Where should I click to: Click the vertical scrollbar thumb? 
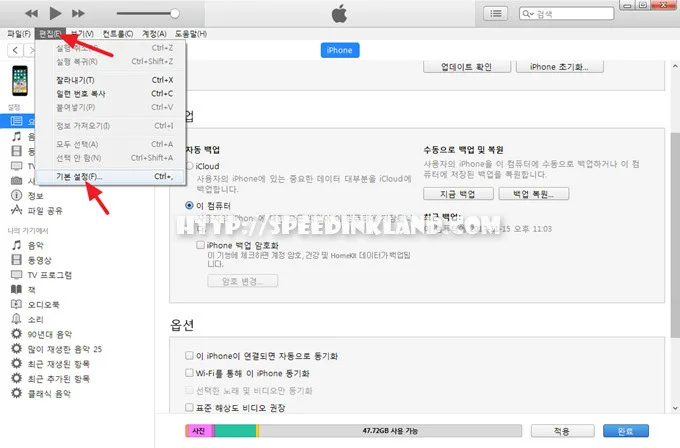pos(675,234)
